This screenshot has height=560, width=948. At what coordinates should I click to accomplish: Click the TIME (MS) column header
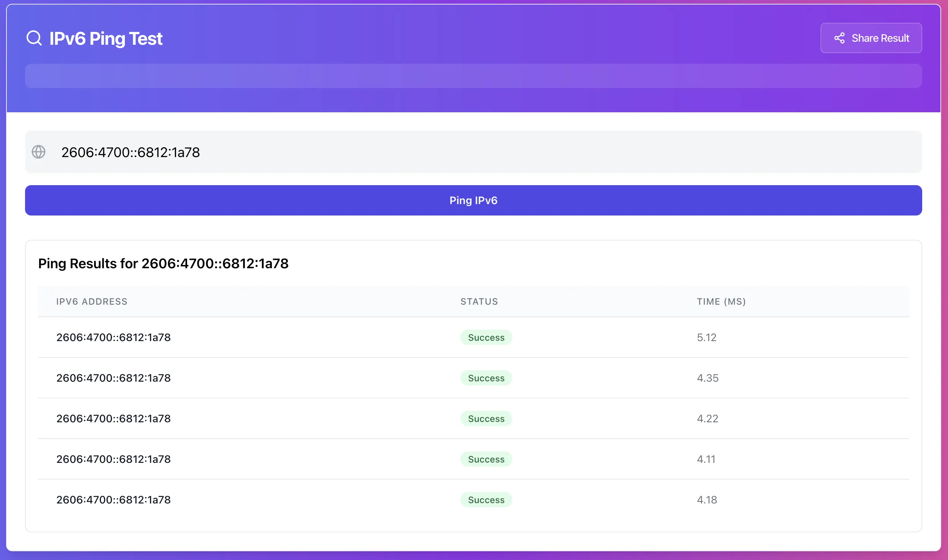(721, 302)
